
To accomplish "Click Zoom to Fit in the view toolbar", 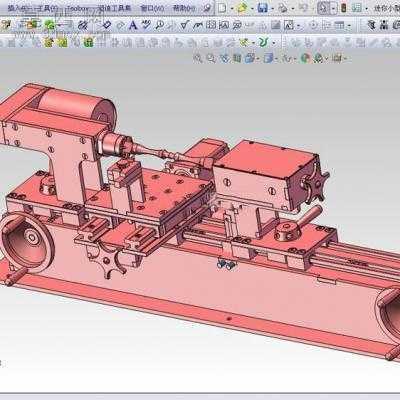I will pyautogui.click(x=198, y=58).
